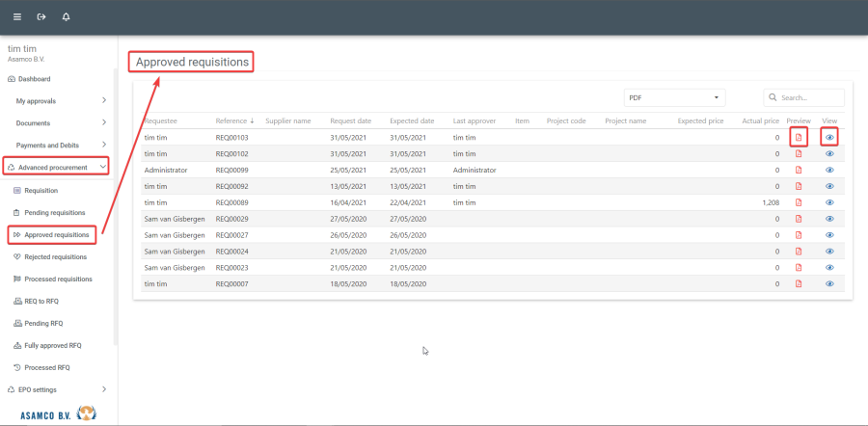Sort table by Reference column header
Viewport: 868px width, 426px height.
click(x=231, y=121)
